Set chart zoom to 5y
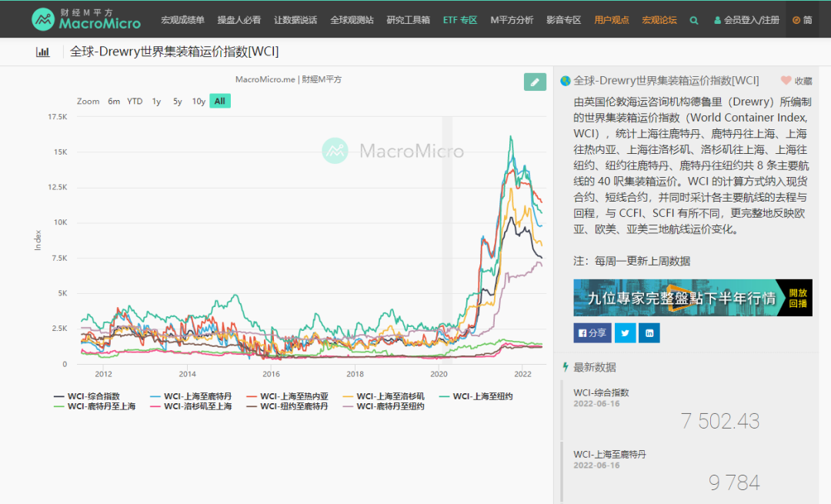Viewport: 831px width, 504px height. click(178, 101)
